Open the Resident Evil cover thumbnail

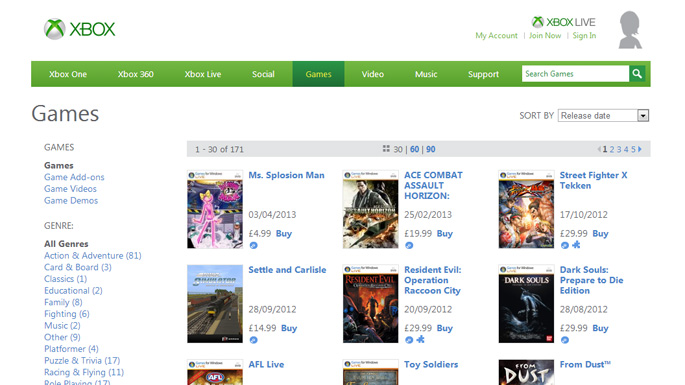(370, 304)
